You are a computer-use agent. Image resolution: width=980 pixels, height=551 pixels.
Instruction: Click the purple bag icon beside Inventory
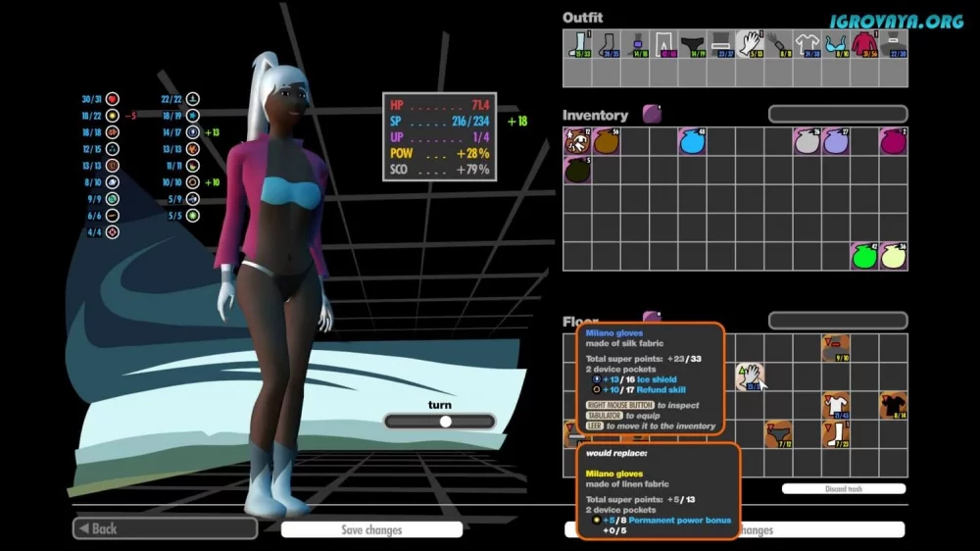tap(652, 115)
